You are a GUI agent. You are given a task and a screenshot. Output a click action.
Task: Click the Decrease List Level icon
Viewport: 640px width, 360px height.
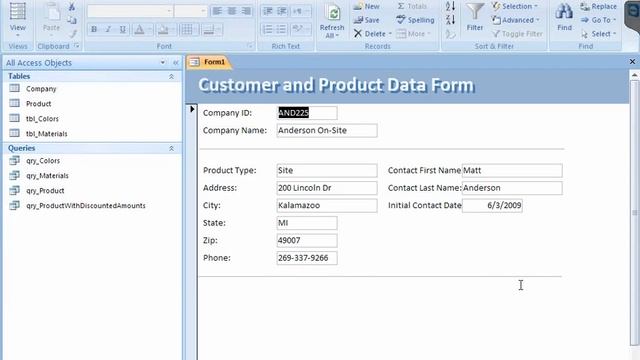pos(267,11)
